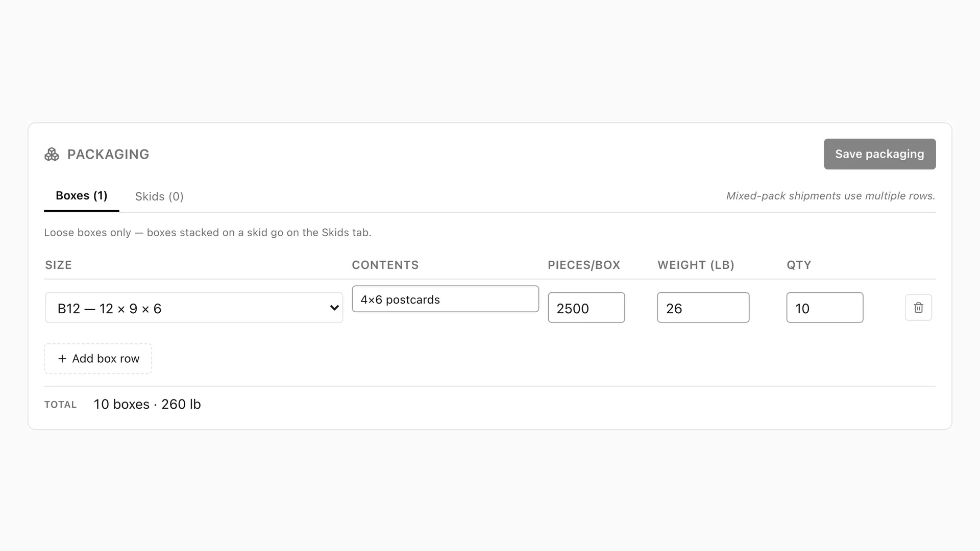Image resolution: width=980 pixels, height=551 pixels.
Task: Delete the 4×6 postcards box row
Action: point(918,308)
